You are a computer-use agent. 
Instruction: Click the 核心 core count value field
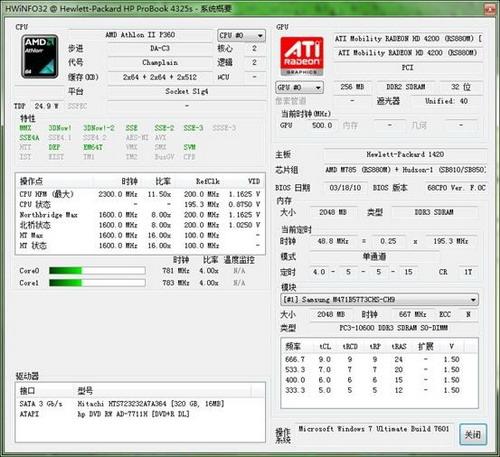click(x=254, y=49)
